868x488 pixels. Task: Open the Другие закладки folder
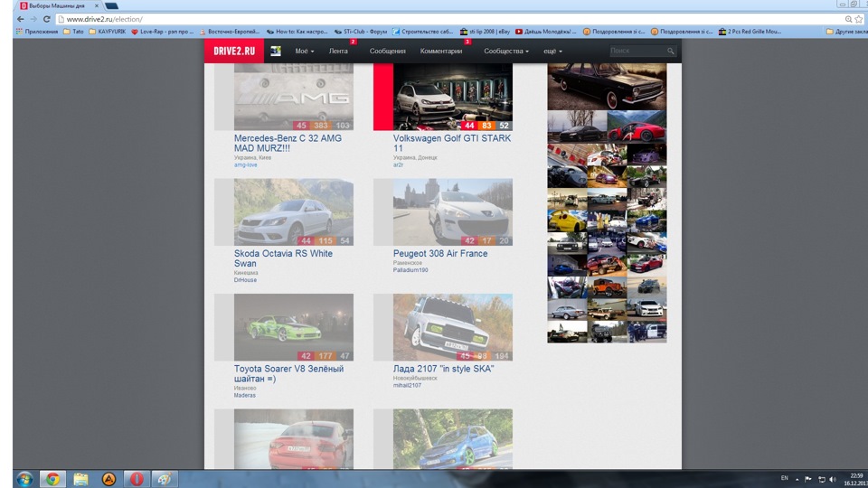pos(846,32)
